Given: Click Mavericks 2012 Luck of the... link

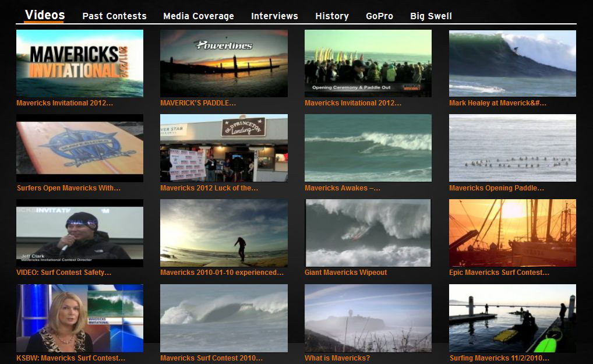Looking at the screenshot, I should click(209, 188).
